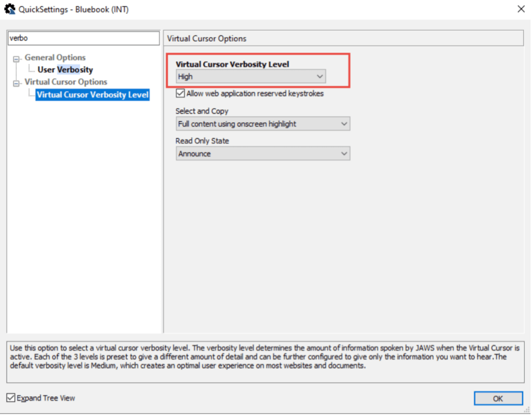Toggle the Expand Tree View checkbox
The width and height of the screenshot is (532, 416).
pyautogui.click(x=11, y=397)
